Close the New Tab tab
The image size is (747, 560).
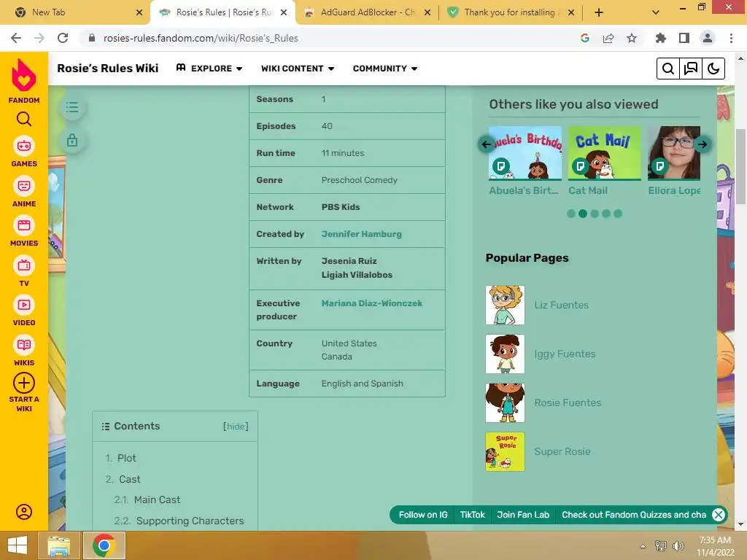pos(139,12)
